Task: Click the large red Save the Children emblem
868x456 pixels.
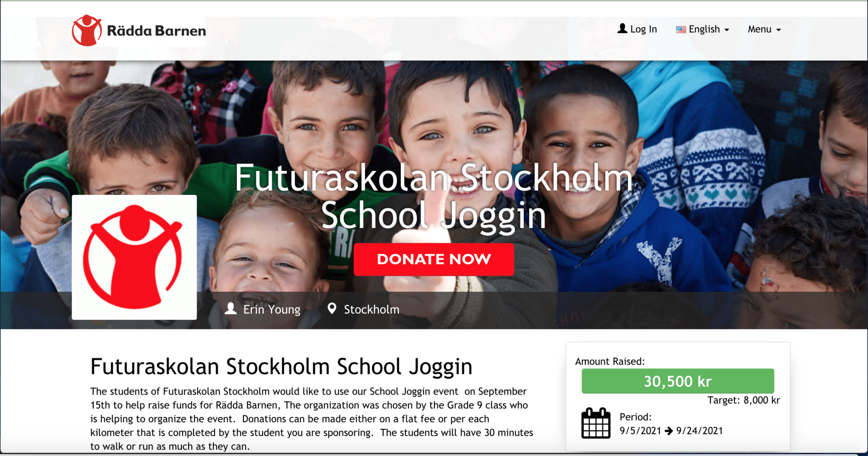Action: (134, 257)
